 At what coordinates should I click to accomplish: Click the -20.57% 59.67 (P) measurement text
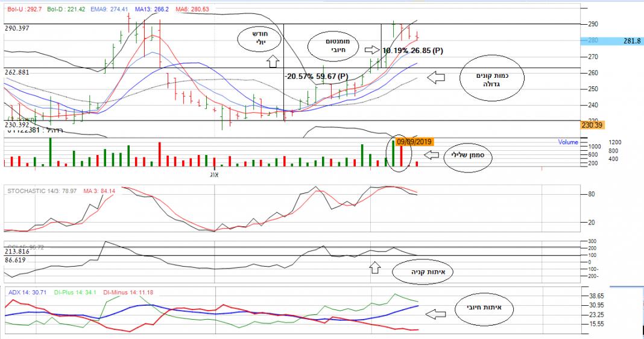click(317, 77)
